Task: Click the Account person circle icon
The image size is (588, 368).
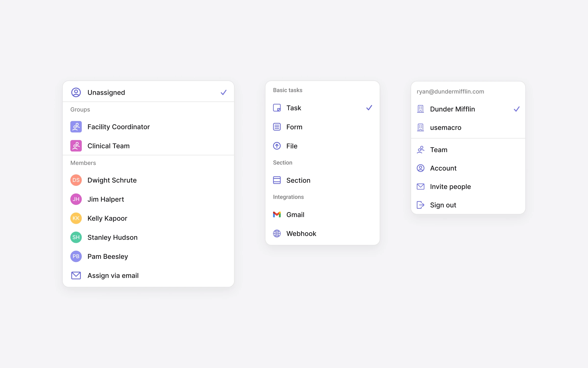Action: pos(420,168)
